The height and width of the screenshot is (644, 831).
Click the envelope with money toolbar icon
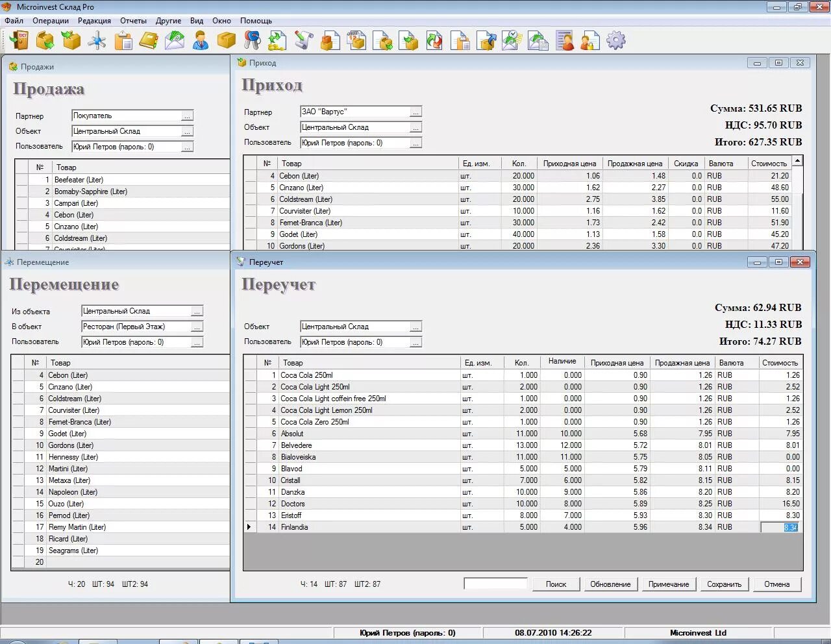(175, 41)
